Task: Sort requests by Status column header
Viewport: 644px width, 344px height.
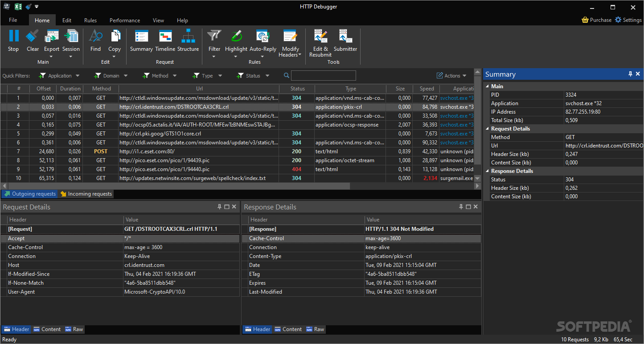Action: tap(297, 89)
